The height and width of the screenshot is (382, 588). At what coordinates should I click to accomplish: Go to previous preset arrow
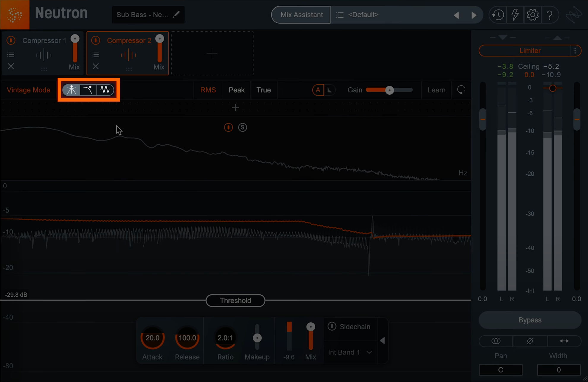[x=456, y=15]
